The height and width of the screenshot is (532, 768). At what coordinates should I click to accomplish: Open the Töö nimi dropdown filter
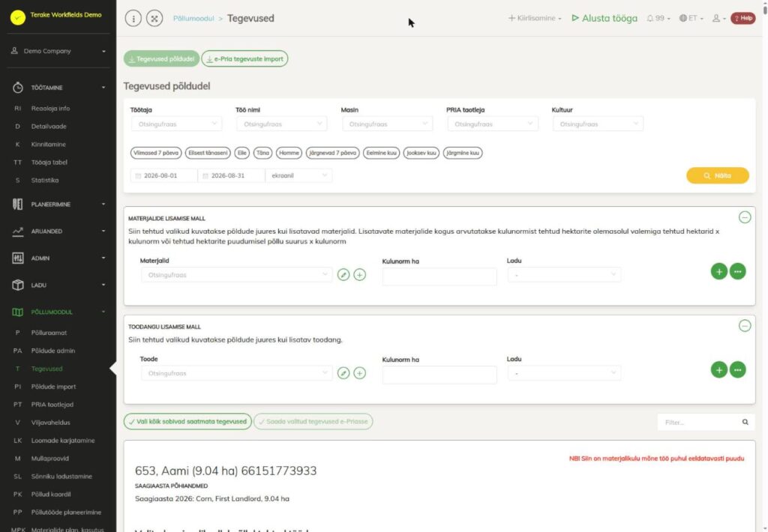(x=282, y=124)
